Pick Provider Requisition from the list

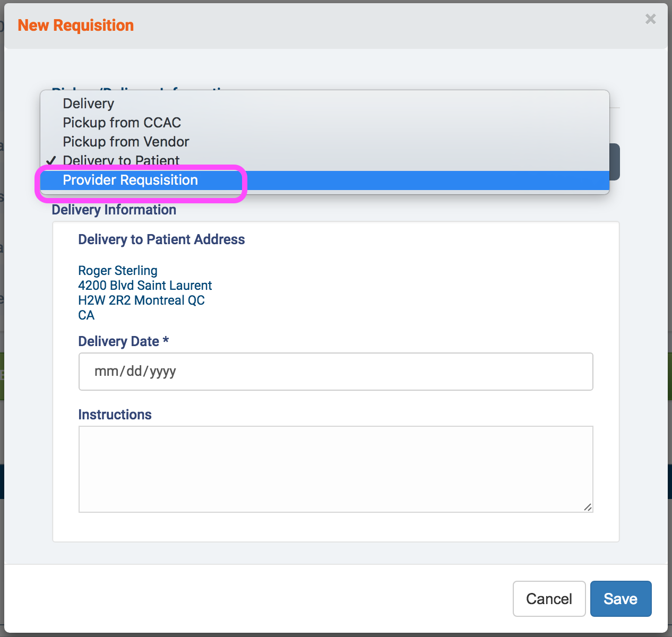coord(130,180)
